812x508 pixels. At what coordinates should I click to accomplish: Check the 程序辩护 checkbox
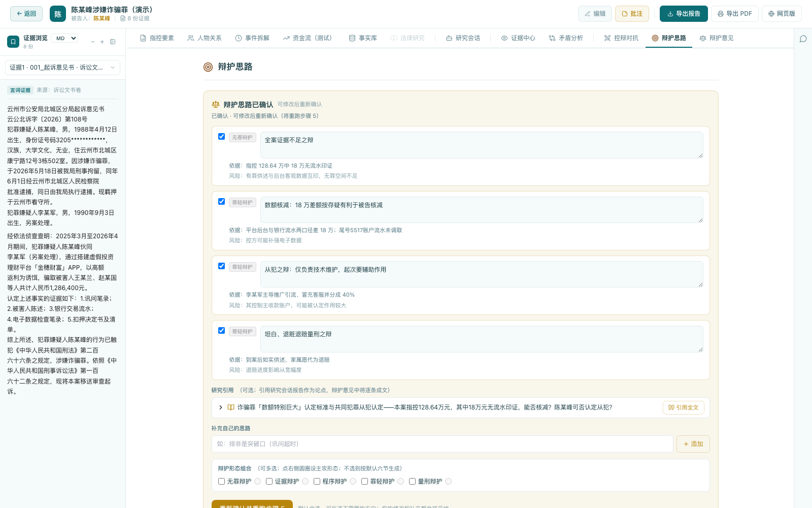pyautogui.click(x=317, y=482)
